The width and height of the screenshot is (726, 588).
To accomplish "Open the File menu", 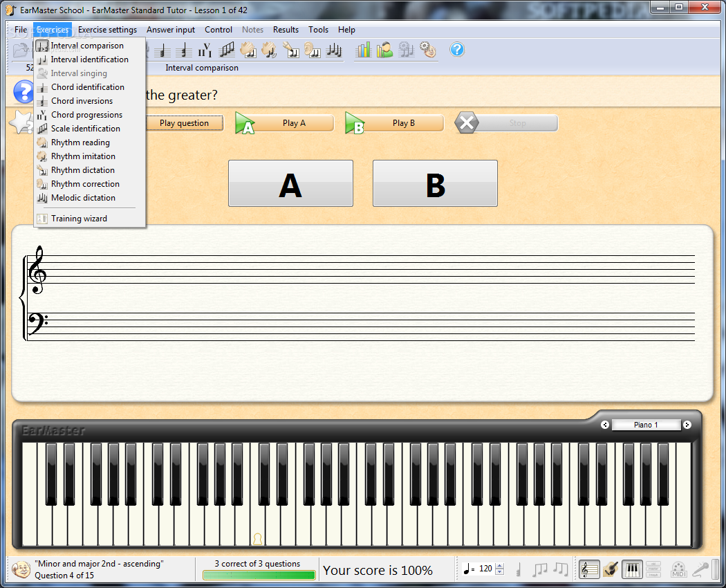I will click(21, 30).
